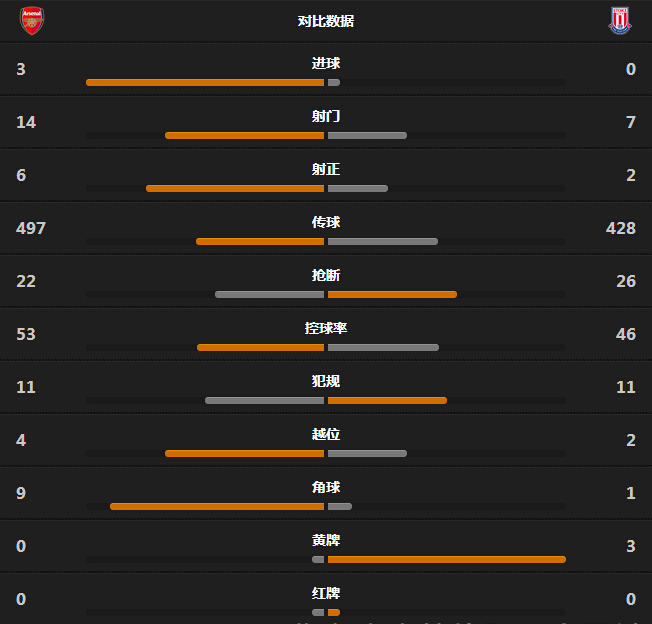
Task: Select the 越位 offside label
Action: (x=326, y=434)
